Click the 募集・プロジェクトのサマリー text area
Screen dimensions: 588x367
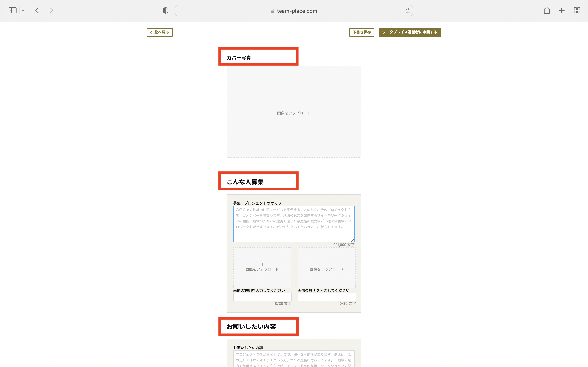pos(294,224)
